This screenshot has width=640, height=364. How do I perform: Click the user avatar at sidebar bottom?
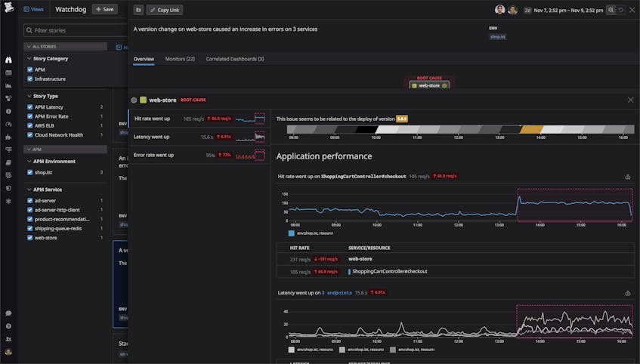pyautogui.click(x=8, y=352)
